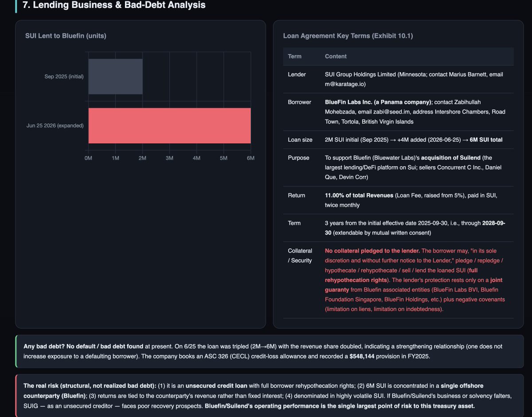Click the section heading '7. Lending Business & Bad-Debt Analysis'
The width and height of the screenshot is (532, 417).
click(113, 5)
